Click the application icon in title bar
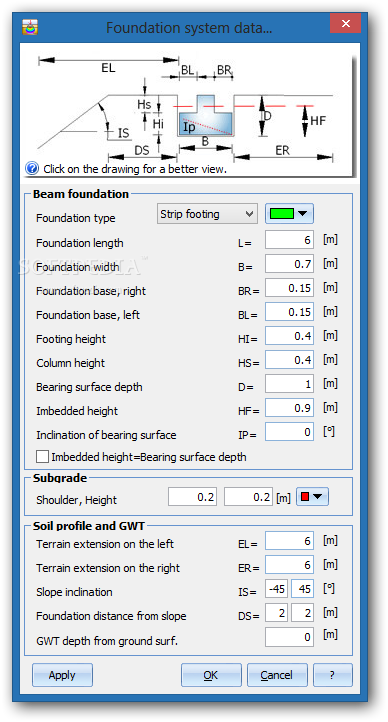388x722 pixels. 30,27
